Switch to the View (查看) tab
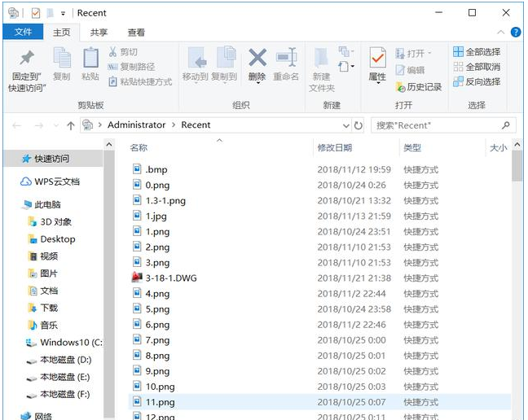528x420 pixels. [136, 33]
